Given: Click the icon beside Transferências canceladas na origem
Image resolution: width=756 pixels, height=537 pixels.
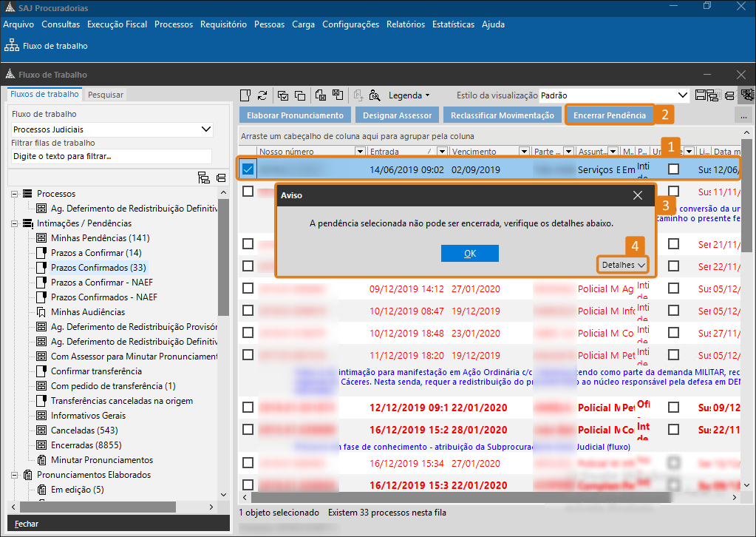Looking at the screenshot, I should click(41, 400).
